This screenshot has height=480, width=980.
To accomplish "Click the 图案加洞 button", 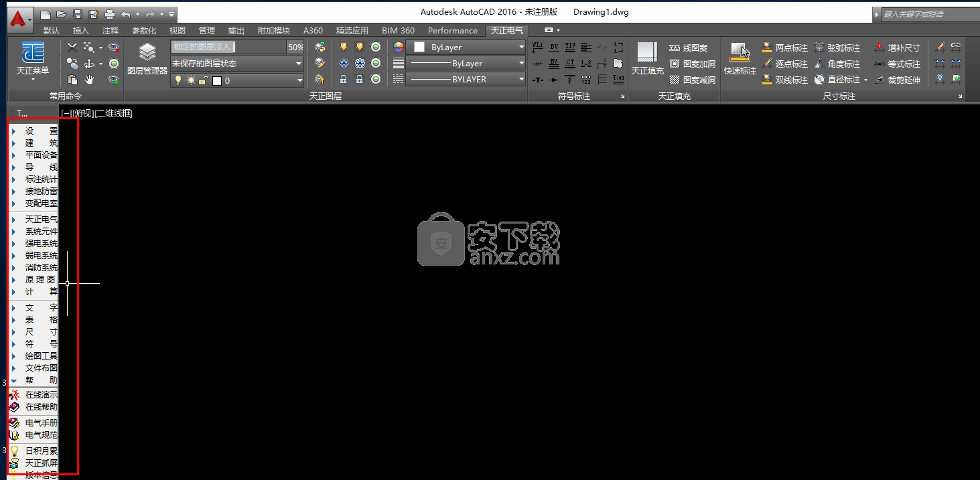I will click(x=693, y=64).
